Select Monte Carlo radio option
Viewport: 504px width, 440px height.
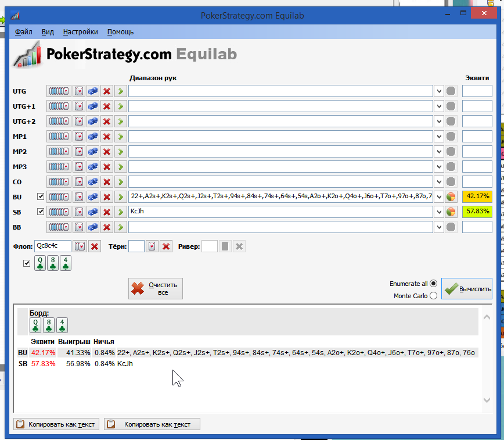[433, 296]
